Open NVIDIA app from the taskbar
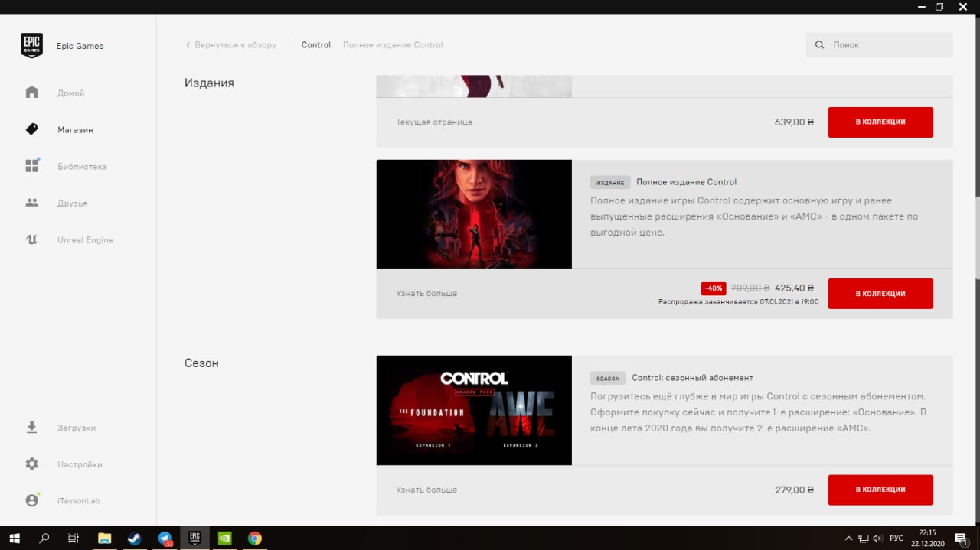This screenshot has height=550, width=980. tap(224, 538)
